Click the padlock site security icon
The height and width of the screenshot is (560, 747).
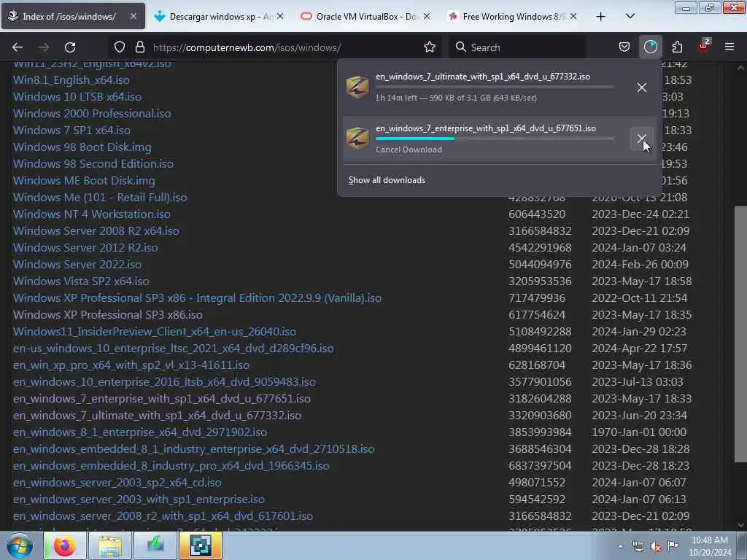(x=139, y=47)
